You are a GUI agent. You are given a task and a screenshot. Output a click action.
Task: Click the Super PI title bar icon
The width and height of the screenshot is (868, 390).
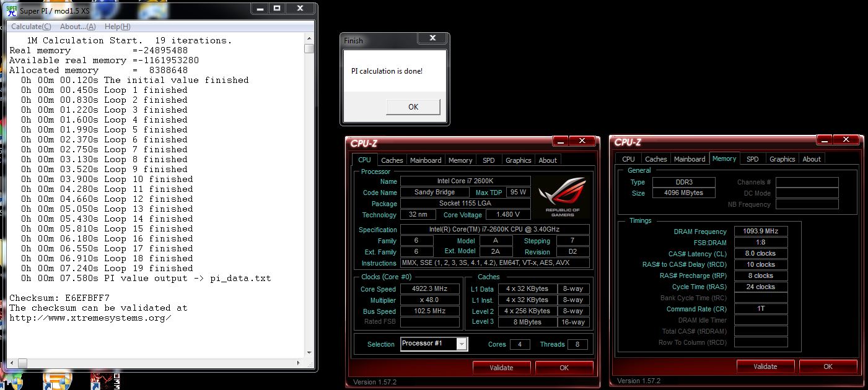coord(11,11)
